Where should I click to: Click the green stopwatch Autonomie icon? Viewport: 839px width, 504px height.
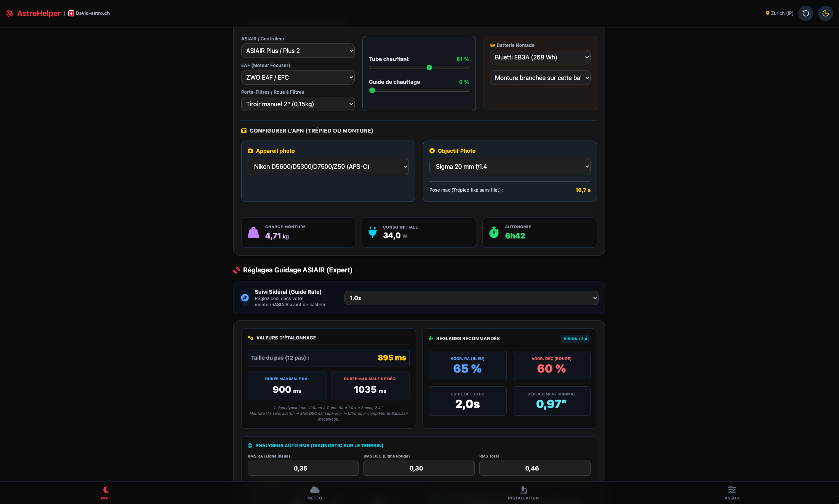point(494,232)
